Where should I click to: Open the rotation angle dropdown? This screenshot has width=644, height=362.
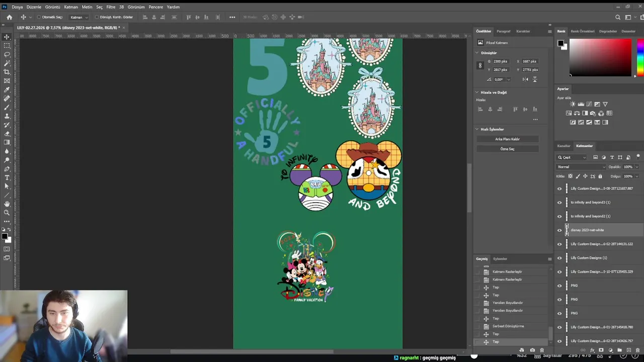click(508, 79)
